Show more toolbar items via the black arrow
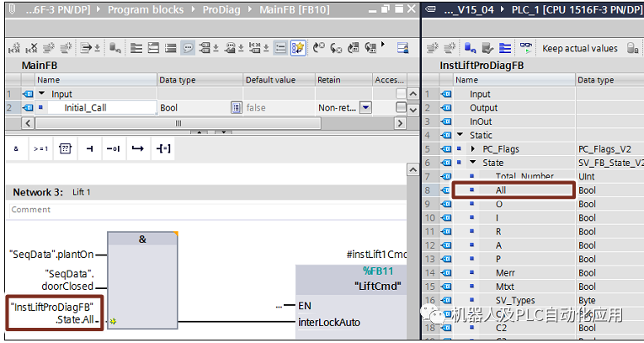The image size is (644, 343). (383, 44)
